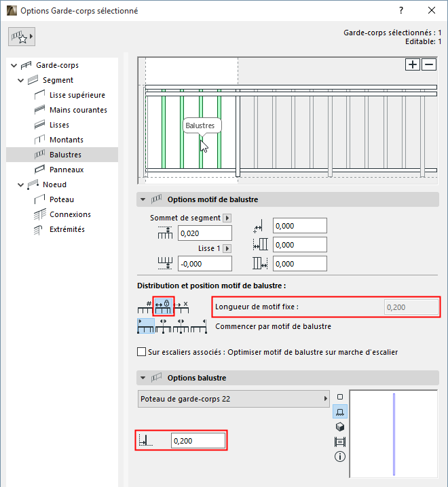Click the baluster spacing field 0,200
The height and width of the screenshot is (487, 448).
198,441
